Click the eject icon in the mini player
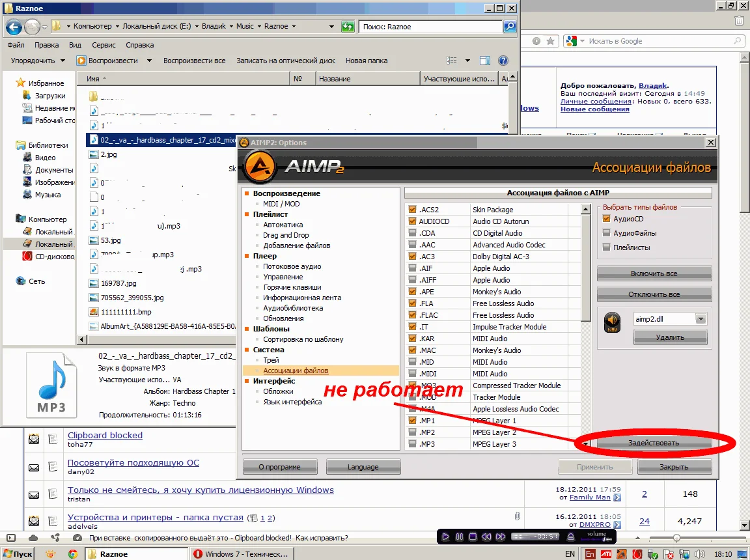Screen dimensions: 750x560 tap(570, 537)
